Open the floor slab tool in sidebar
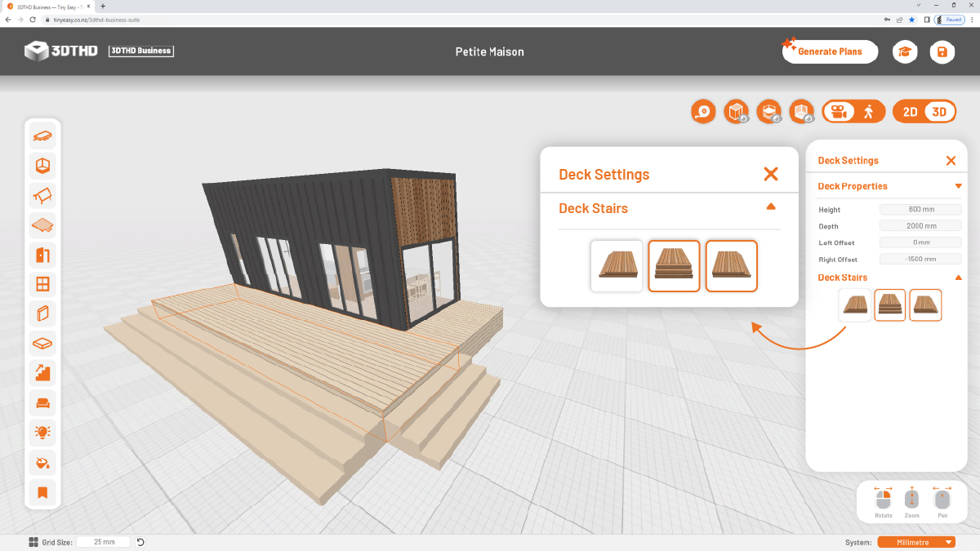This screenshot has width=980, height=551. [x=42, y=344]
